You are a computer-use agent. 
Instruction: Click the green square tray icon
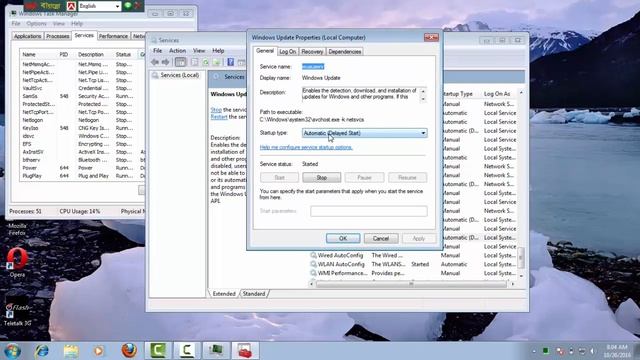click(x=546, y=351)
